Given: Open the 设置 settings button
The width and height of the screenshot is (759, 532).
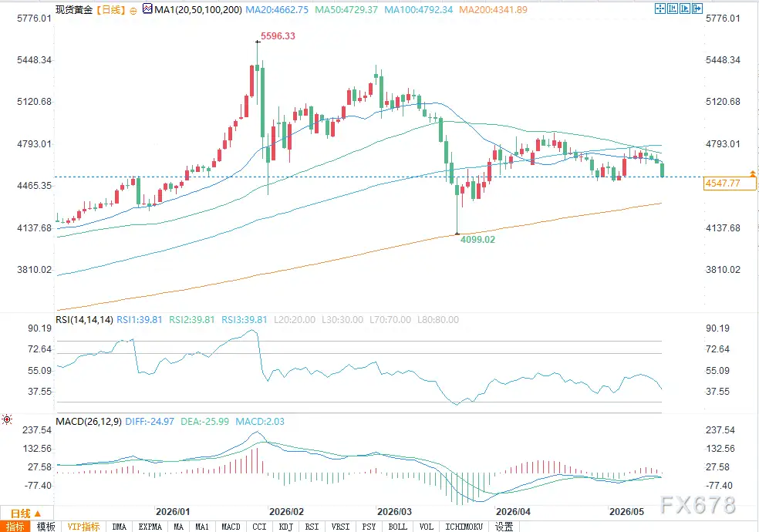Looking at the screenshot, I should click(504, 526).
